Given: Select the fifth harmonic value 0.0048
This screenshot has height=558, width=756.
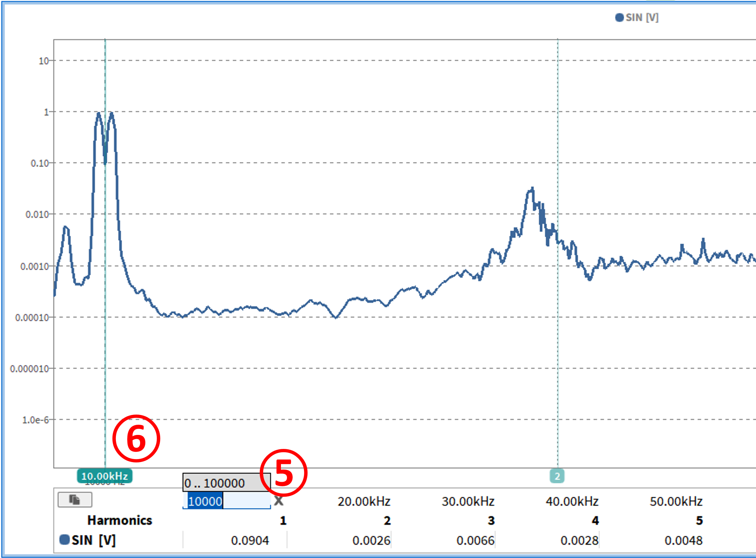Looking at the screenshot, I should pos(683,540).
